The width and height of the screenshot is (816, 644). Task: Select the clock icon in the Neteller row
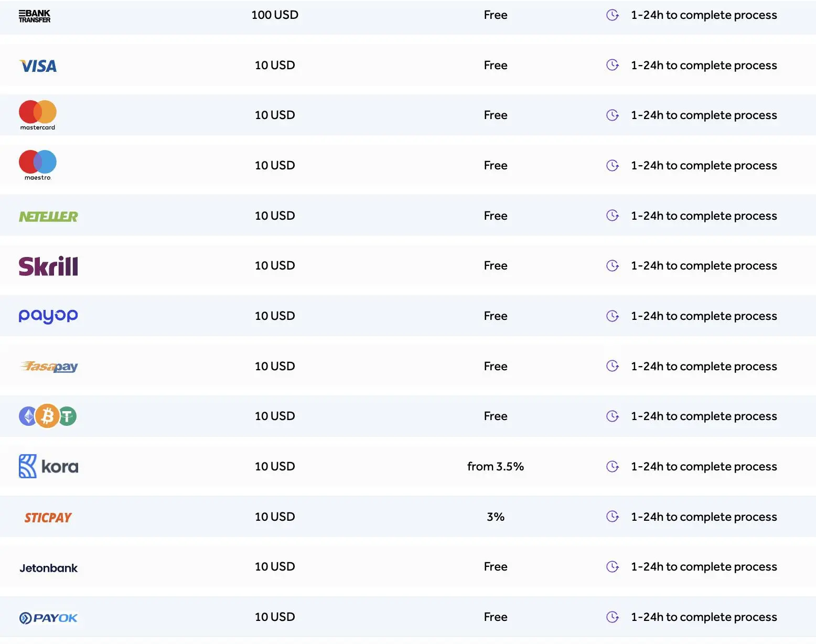[x=613, y=216]
